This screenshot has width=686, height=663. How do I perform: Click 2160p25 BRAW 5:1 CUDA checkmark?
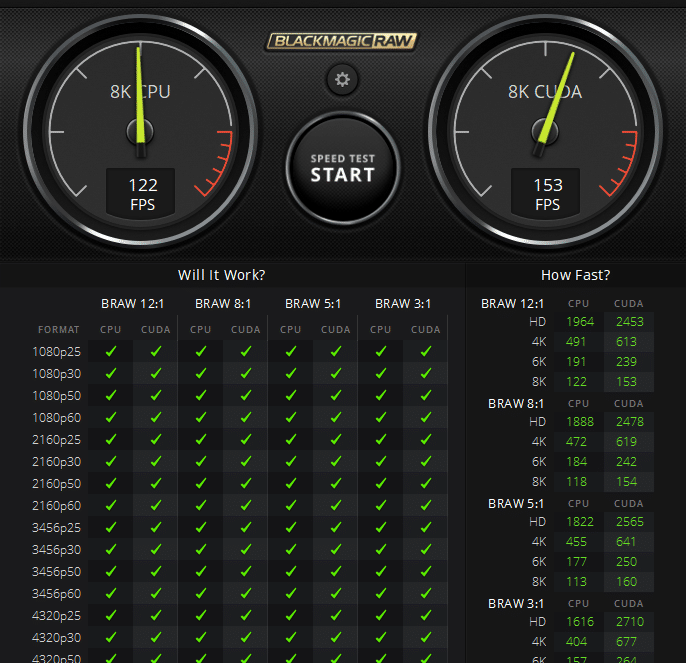click(x=336, y=439)
